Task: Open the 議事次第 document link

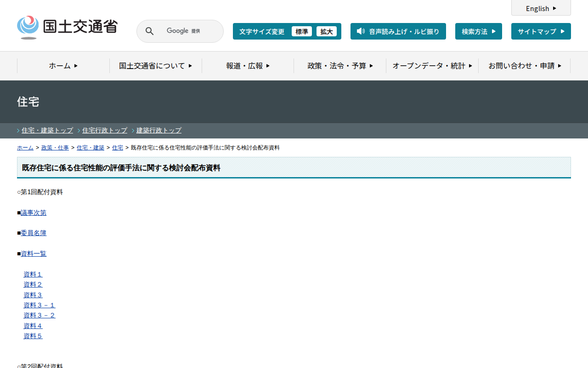Action: pos(34,213)
